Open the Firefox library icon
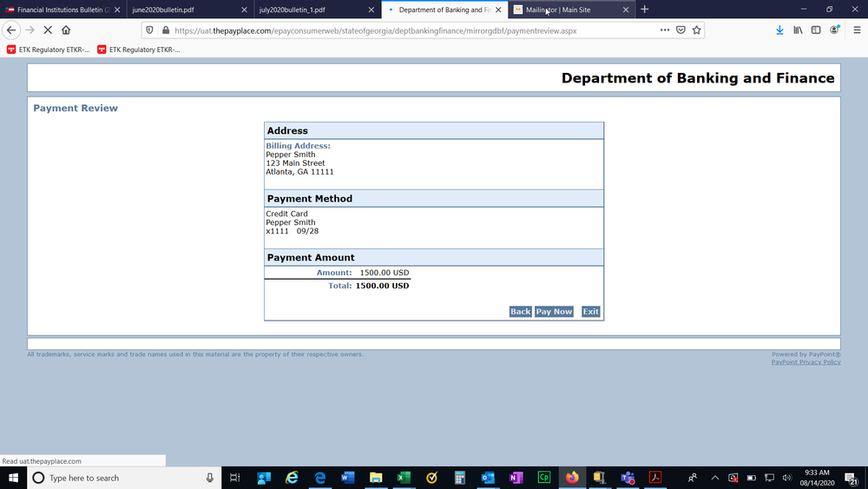Viewport: 868px width, 489px height. pos(797,30)
